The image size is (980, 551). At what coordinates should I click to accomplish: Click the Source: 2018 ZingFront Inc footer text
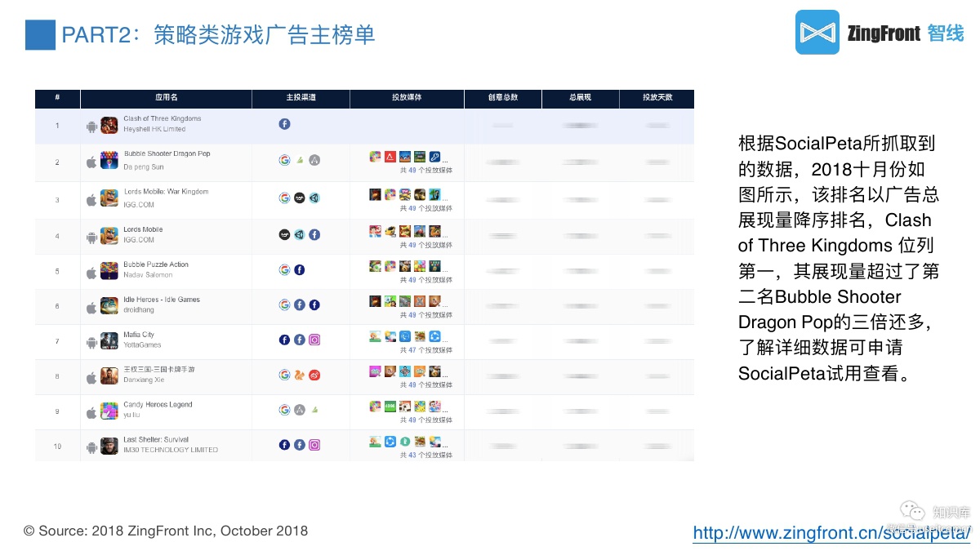[166, 531]
